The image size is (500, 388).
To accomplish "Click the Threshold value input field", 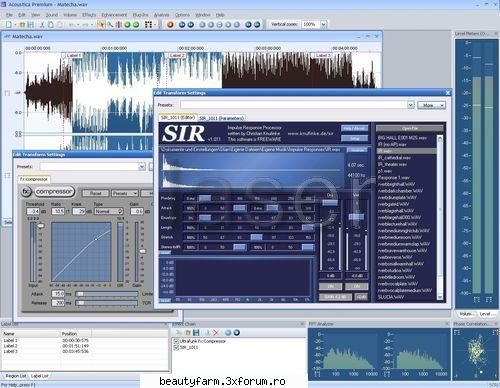I will click(x=33, y=211).
